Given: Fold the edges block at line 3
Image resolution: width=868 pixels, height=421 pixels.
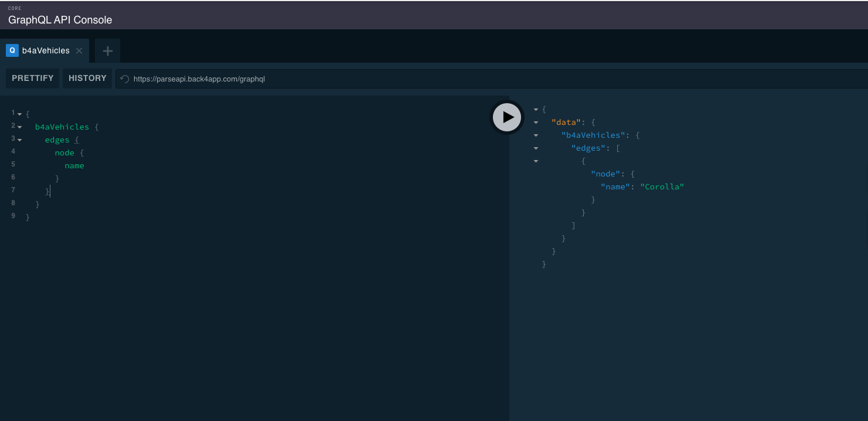Looking at the screenshot, I should pyautogui.click(x=20, y=140).
